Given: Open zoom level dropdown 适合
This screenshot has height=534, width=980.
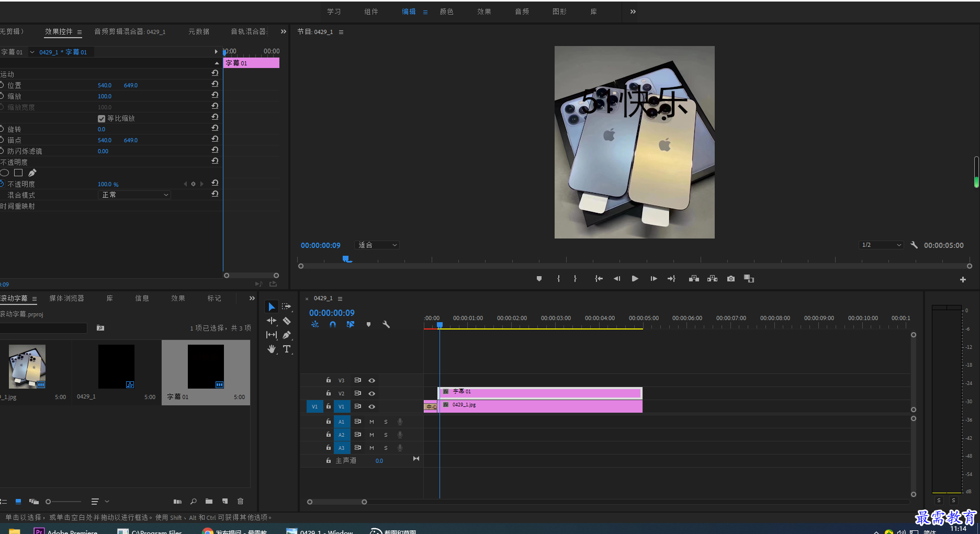Looking at the screenshot, I should coord(377,245).
